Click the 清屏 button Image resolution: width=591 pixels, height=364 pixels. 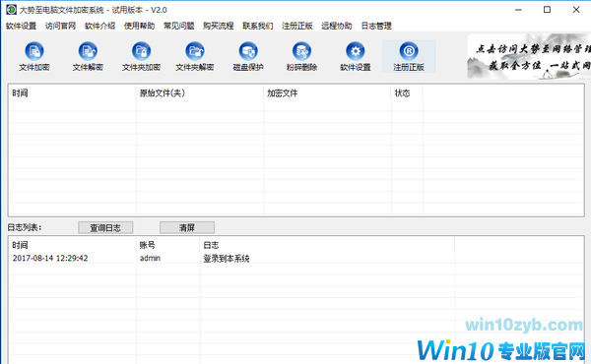tap(187, 227)
